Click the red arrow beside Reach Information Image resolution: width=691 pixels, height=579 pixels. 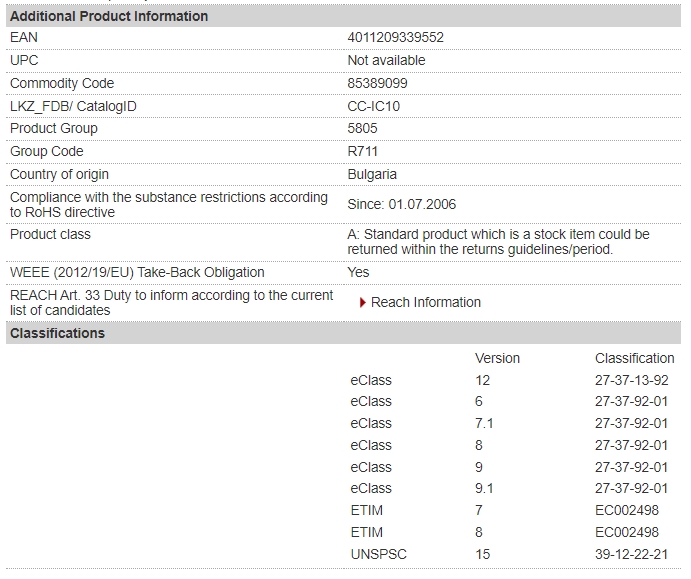(363, 302)
